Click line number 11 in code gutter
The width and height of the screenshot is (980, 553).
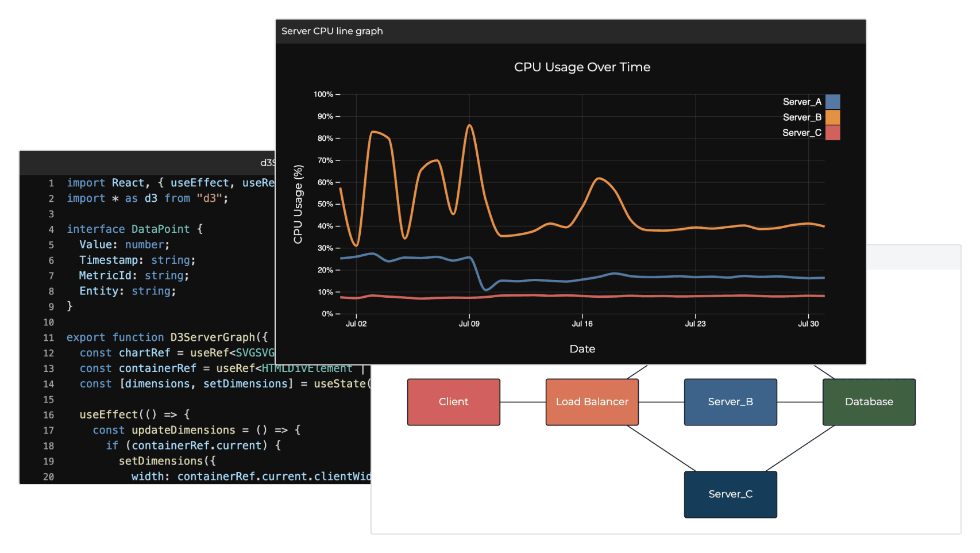49,338
